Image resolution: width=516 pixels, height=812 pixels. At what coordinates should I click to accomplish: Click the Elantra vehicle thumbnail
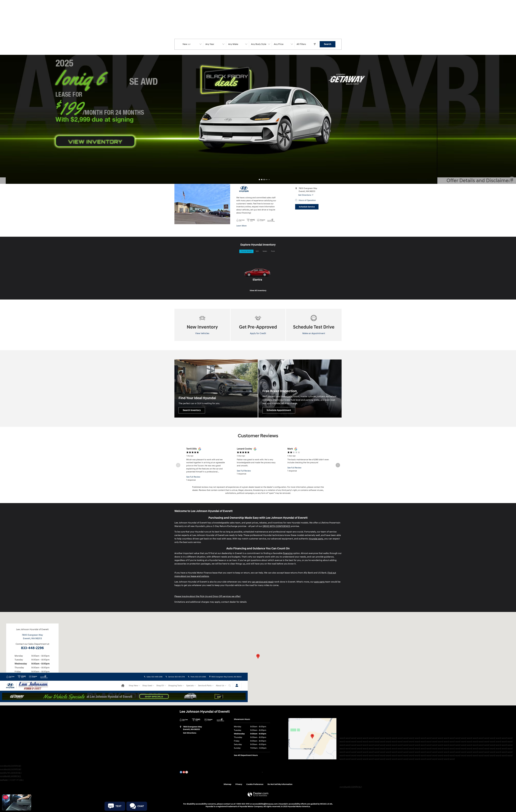pos(257,272)
